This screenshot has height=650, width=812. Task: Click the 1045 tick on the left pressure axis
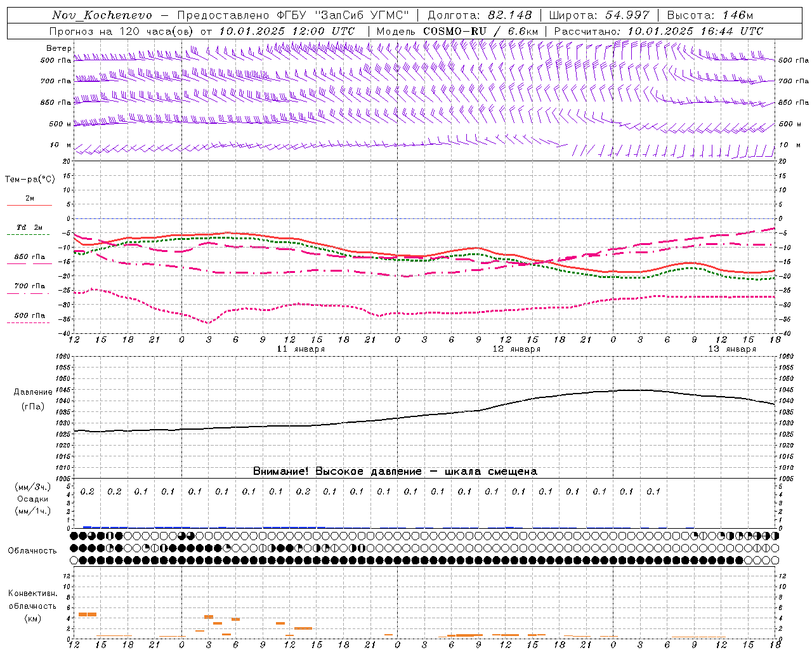pyautogui.click(x=64, y=390)
